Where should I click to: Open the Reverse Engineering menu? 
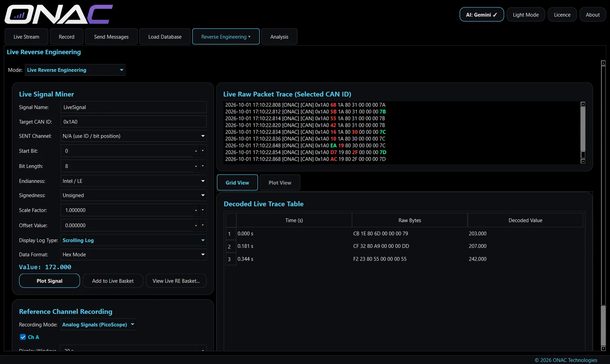pyautogui.click(x=226, y=37)
